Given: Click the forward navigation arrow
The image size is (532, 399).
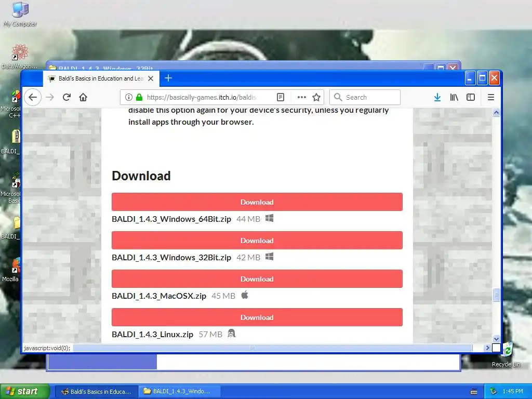Looking at the screenshot, I should coord(50,97).
